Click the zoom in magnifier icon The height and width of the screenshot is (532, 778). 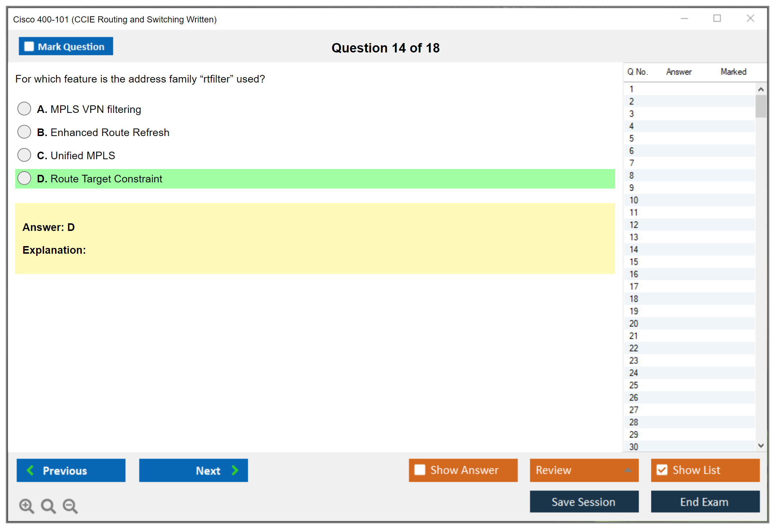[x=26, y=506]
